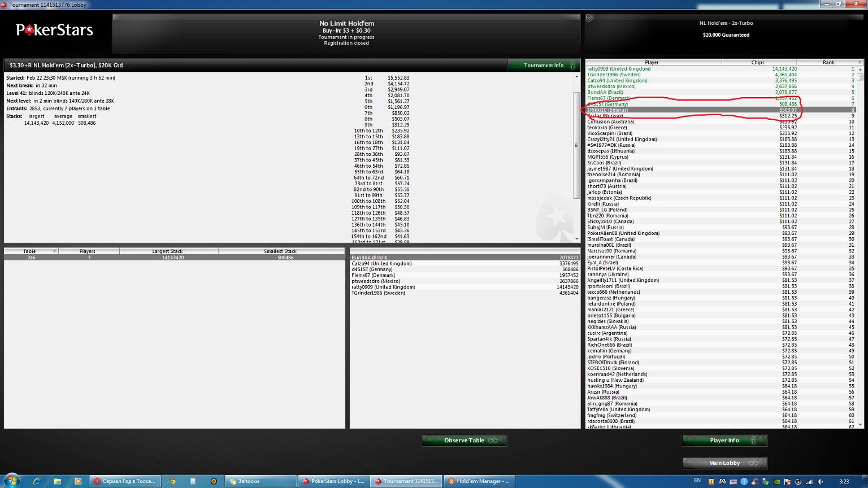Click player ranking scrollbar down arrow
868x488 pixels.
tap(861, 425)
